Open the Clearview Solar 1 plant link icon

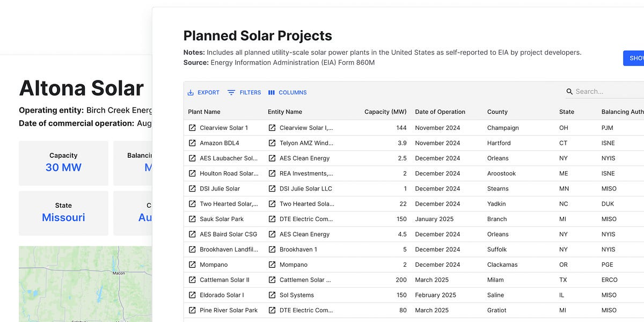coord(192,128)
